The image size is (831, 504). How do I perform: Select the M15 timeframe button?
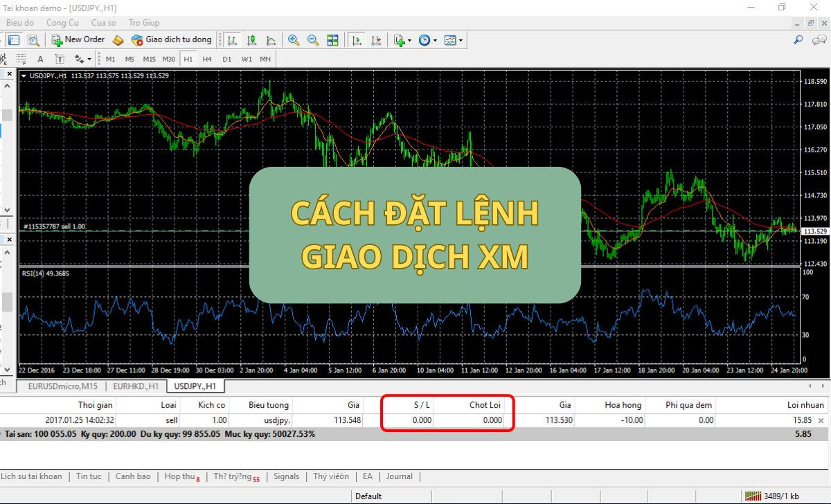click(149, 59)
